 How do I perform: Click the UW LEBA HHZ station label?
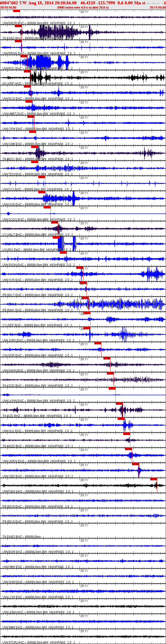click(13, 612)
